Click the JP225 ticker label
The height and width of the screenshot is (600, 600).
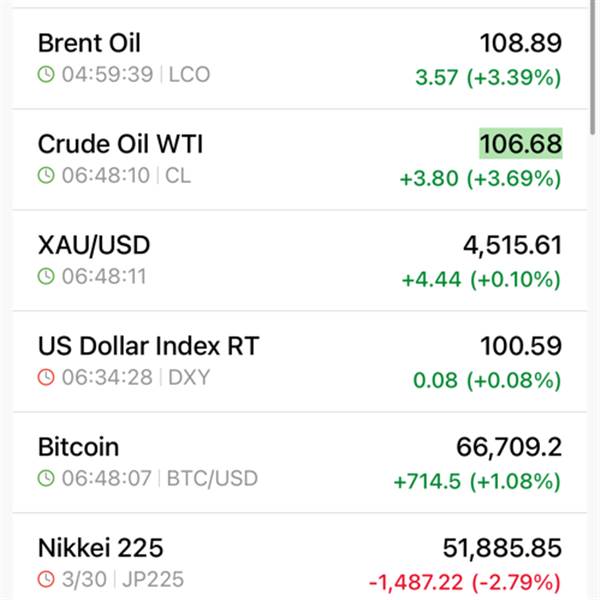click(154, 579)
